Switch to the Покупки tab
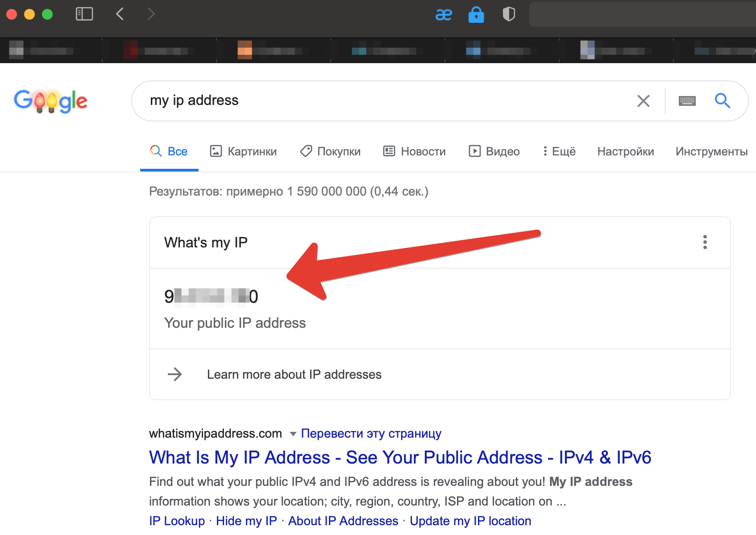This screenshot has width=756, height=535. click(x=330, y=151)
